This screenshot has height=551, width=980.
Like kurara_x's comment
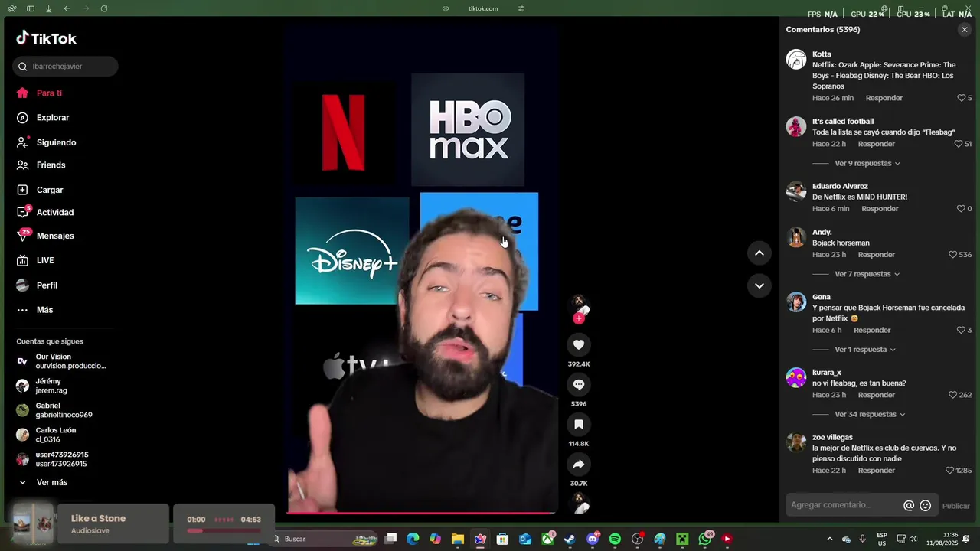point(953,396)
